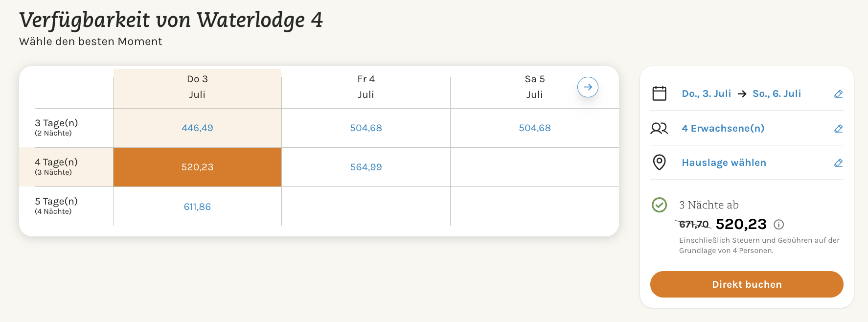Select the 504,68 price under Sa 5 Juli
868x322 pixels.
(535, 128)
